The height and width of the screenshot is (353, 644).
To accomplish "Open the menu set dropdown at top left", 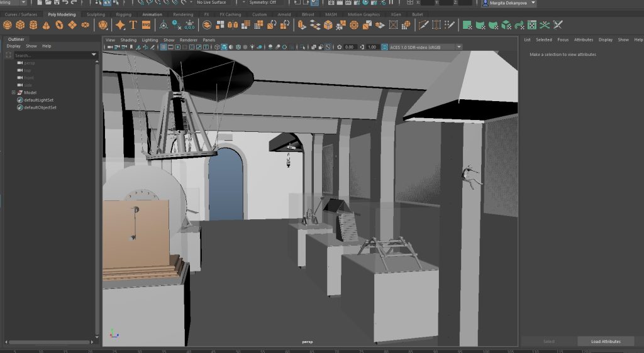I will pos(14,3).
